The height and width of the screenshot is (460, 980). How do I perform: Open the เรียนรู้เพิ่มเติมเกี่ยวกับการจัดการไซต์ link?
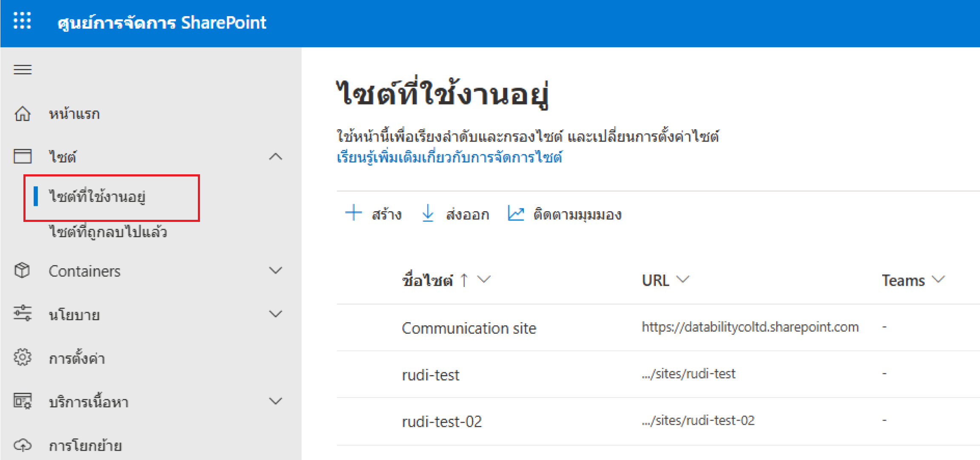click(x=449, y=157)
